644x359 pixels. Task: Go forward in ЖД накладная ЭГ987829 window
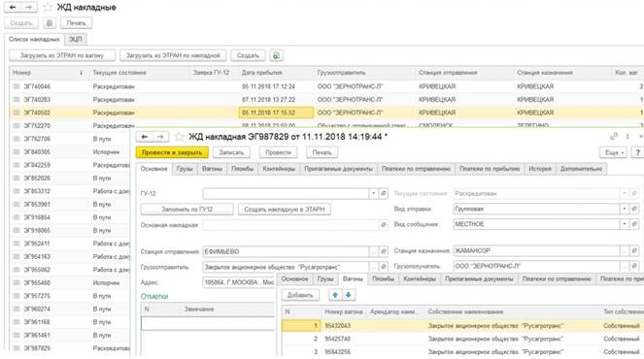point(160,137)
